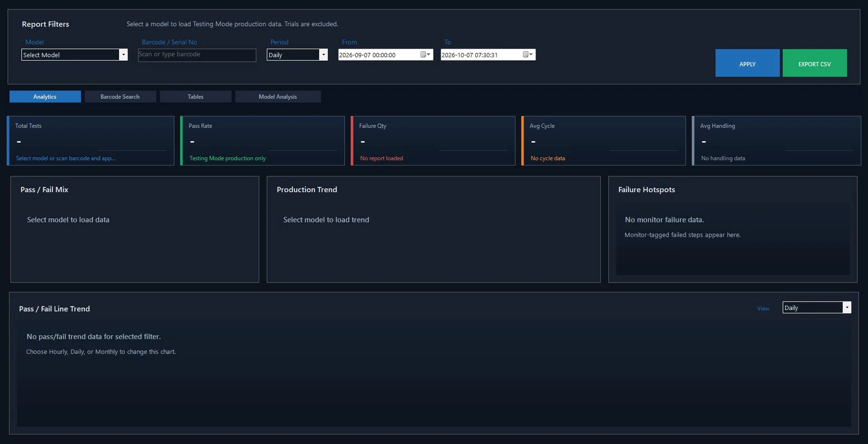Screen dimensions: 868x444
Task: Click the Pass / Fail Line Trend heading
Action: (x=54, y=309)
